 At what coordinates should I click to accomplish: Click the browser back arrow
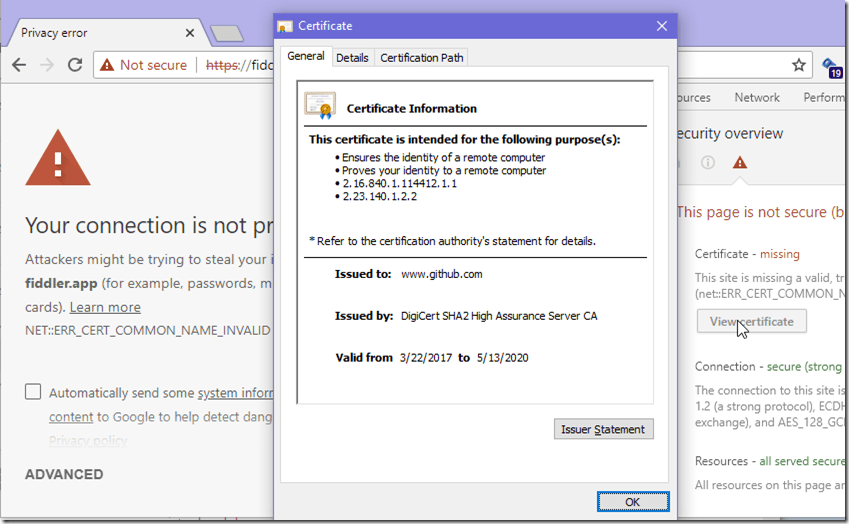[x=19, y=65]
